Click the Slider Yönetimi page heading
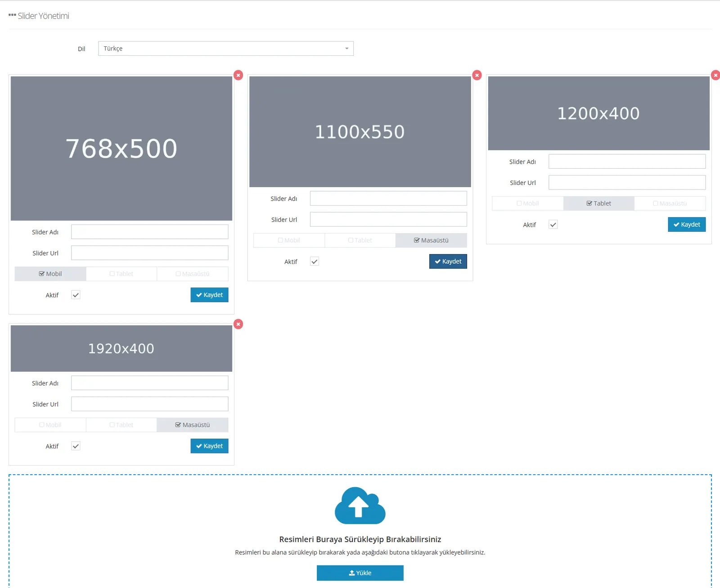Viewport: 720px width, 588px height. pos(43,16)
